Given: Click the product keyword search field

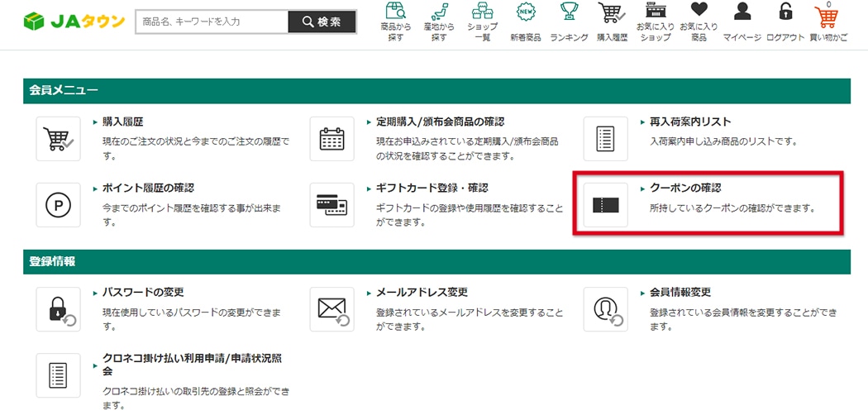Looking at the screenshot, I should 212,22.
